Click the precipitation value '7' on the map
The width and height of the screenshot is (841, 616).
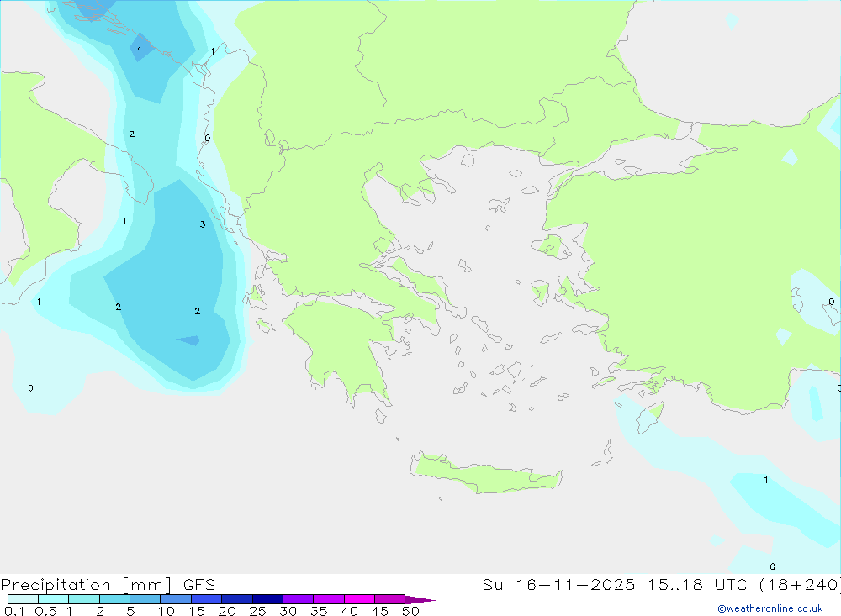point(139,48)
